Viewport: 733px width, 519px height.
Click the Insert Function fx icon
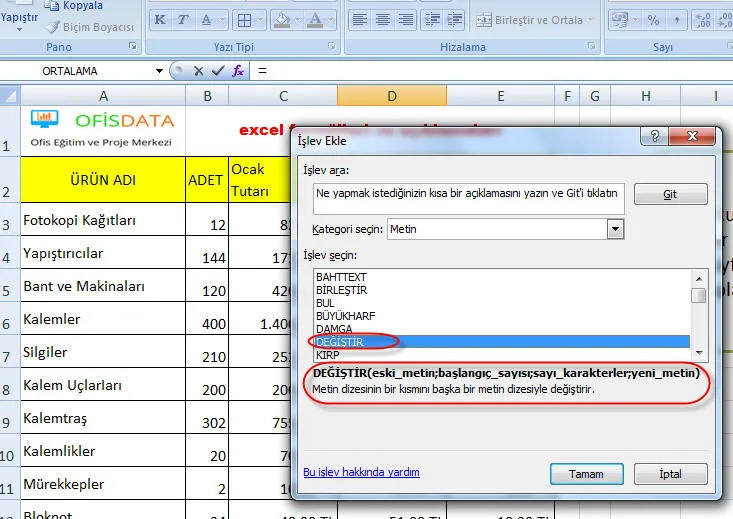238,71
